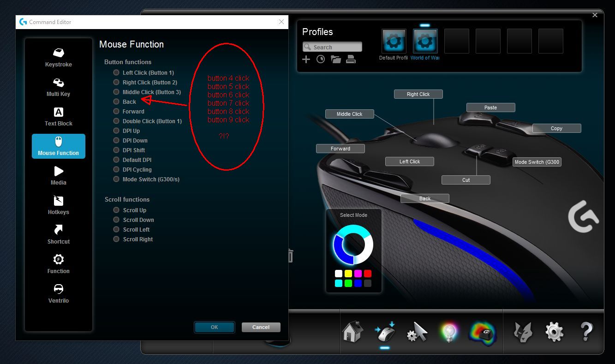Click the first empty profile slot
Image resolution: width=615 pixels, height=364 pixels.
tap(457, 41)
